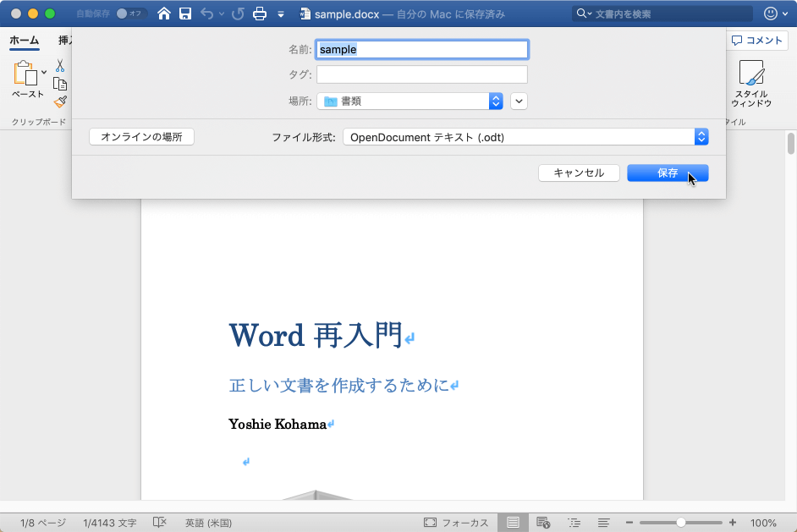
Task: Click the Undo arrow icon
Action: point(207,14)
